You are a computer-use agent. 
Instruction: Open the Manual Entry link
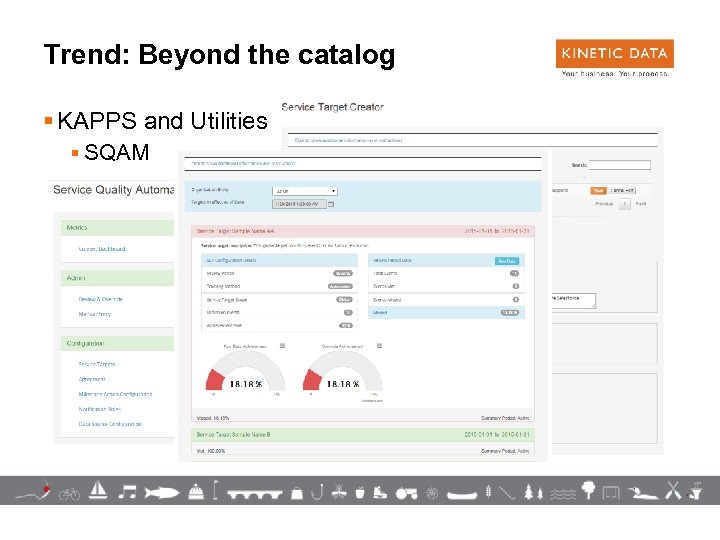[x=95, y=314]
